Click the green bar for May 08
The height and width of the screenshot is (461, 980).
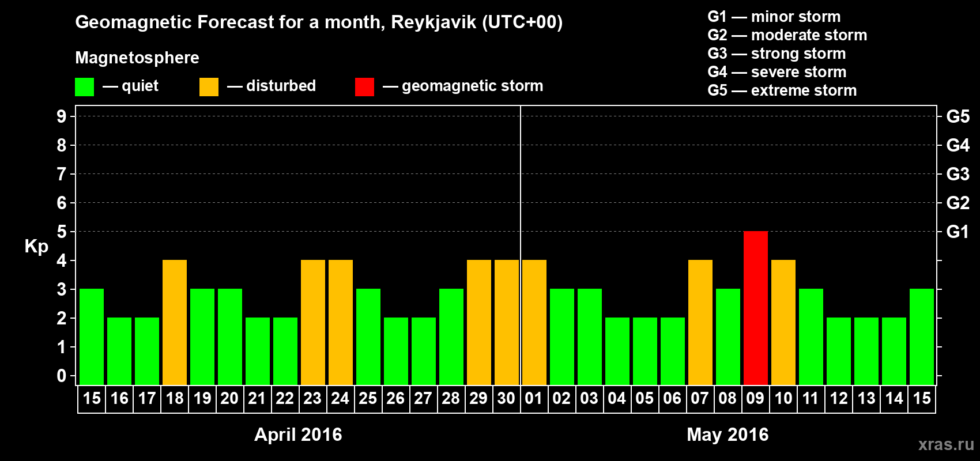(x=728, y=337)
